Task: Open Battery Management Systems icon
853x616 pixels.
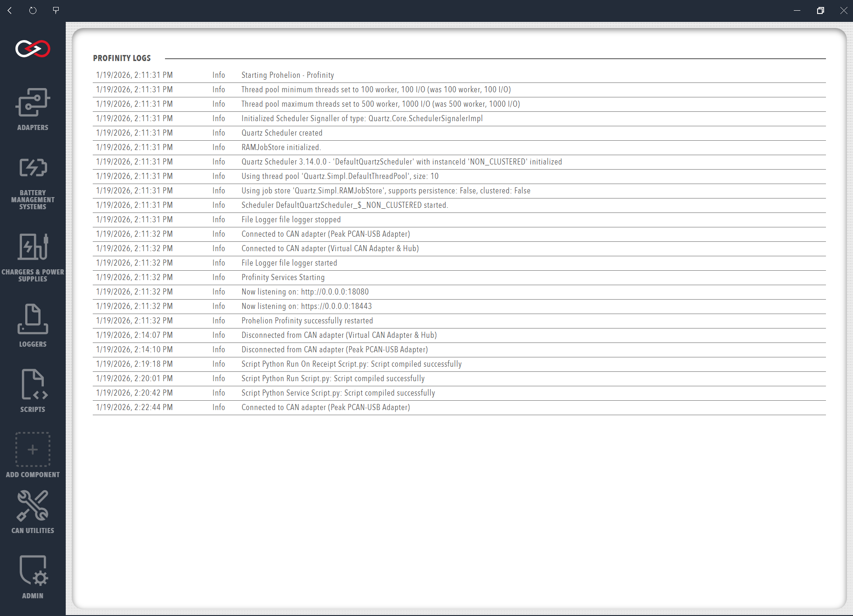Action: pos(33,168)
